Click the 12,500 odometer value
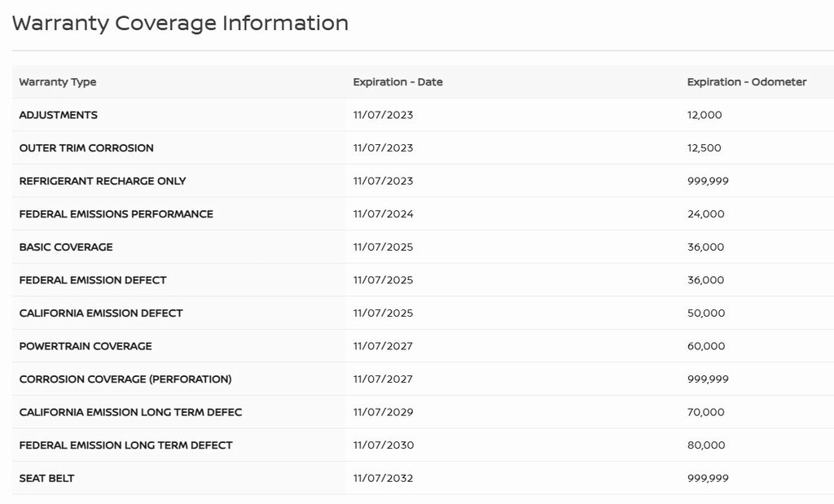The height and width of the screenshot is (504, 834). 704,148
